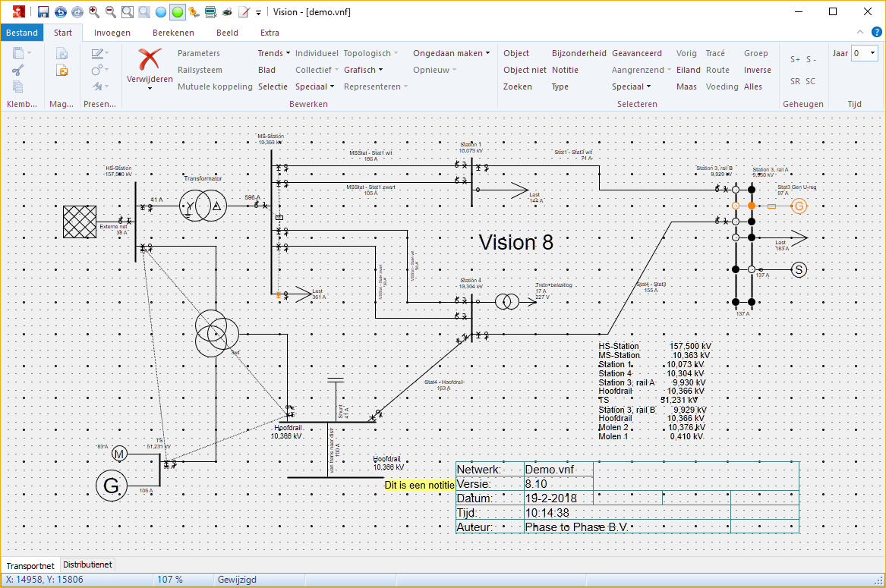Switch to the Distributienet sheet tab

(87, 564)
